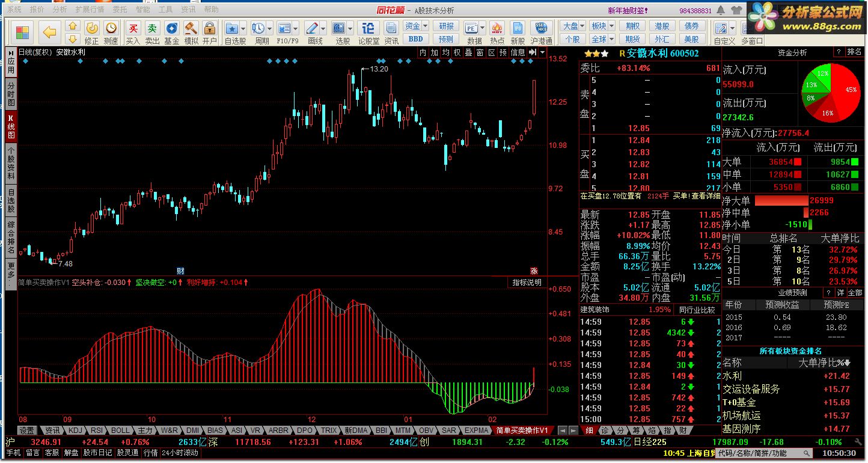Click the BBD toolbar button
The width and height of the screenshot is (868, 463).
pyautogui.click(x=416, y=39)
